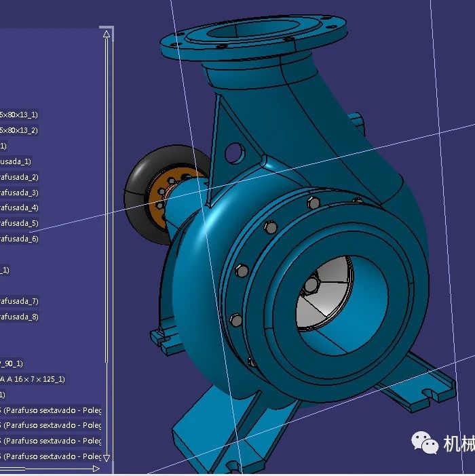
Task: Select the tree row ending '5×80×13_1)'
Action: (19, 115)
